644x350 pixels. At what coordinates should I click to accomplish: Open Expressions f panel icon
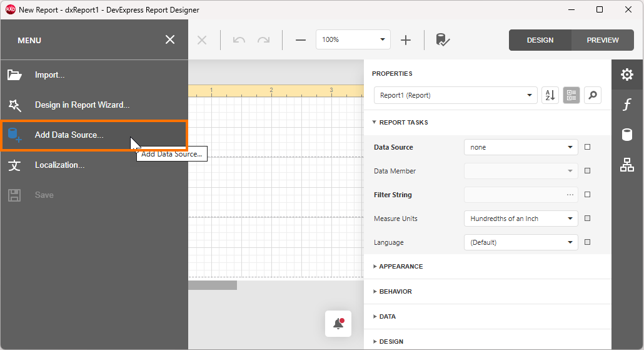[x=626, y=105]
